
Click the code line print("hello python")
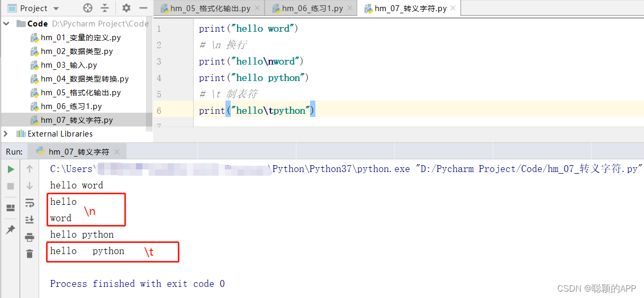(254, 78)
